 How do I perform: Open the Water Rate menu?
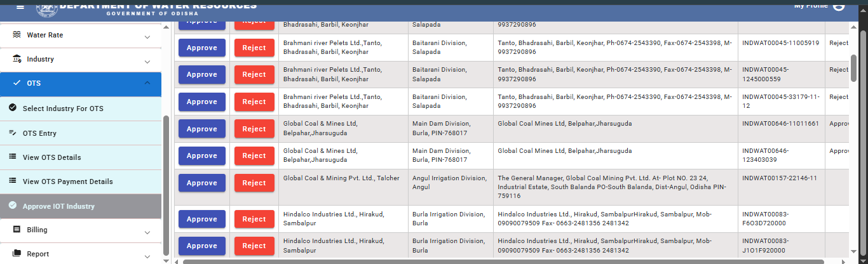point(81,36)
